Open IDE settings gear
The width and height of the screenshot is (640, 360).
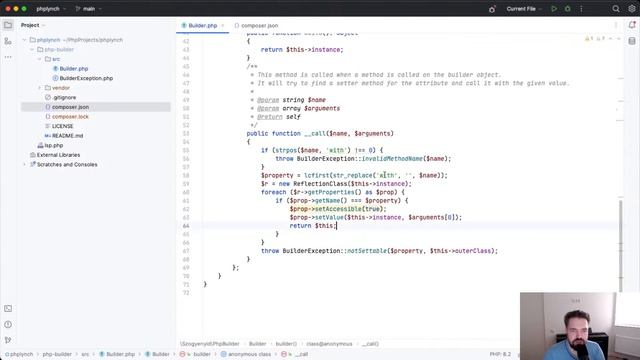coord(632,9)
